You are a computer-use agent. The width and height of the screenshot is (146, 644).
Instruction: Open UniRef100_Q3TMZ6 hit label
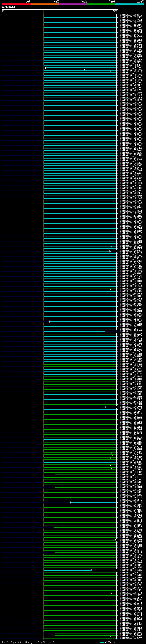click(x=131, y=331)
